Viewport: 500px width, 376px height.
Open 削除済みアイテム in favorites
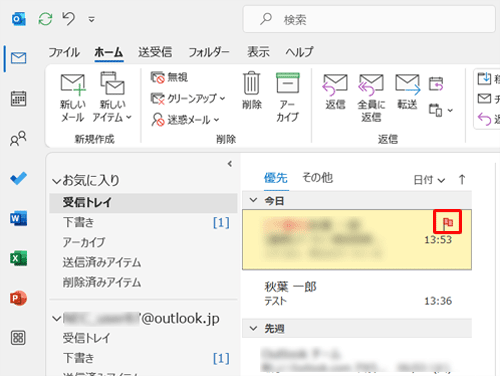(x=143, y=282)
